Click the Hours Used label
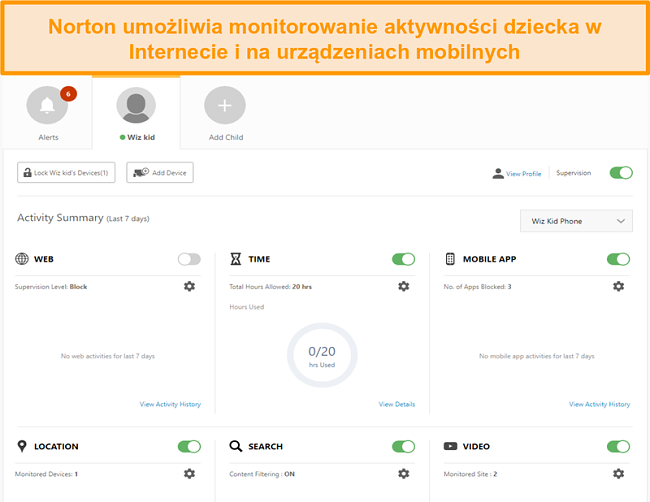The height and width of the screenshot is (502, 650). pos(247,307)
